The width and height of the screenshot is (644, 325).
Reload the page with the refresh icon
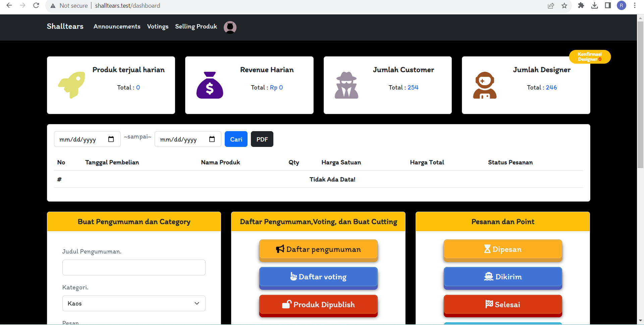(x=36, y=5)
